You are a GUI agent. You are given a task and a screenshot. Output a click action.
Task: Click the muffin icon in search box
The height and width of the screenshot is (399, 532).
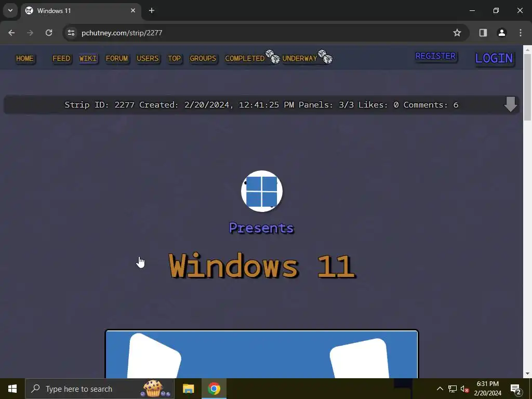click(x=155, y=389)
